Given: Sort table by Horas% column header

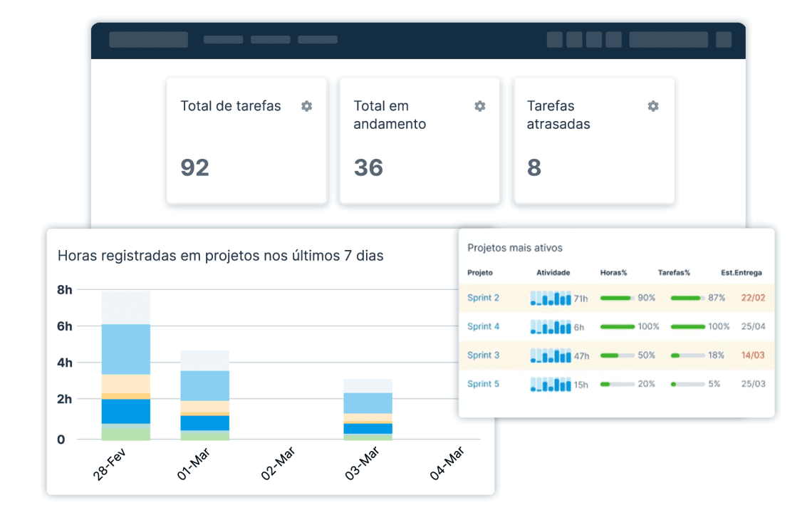Looking at the screenshot, I should [613, 273].
